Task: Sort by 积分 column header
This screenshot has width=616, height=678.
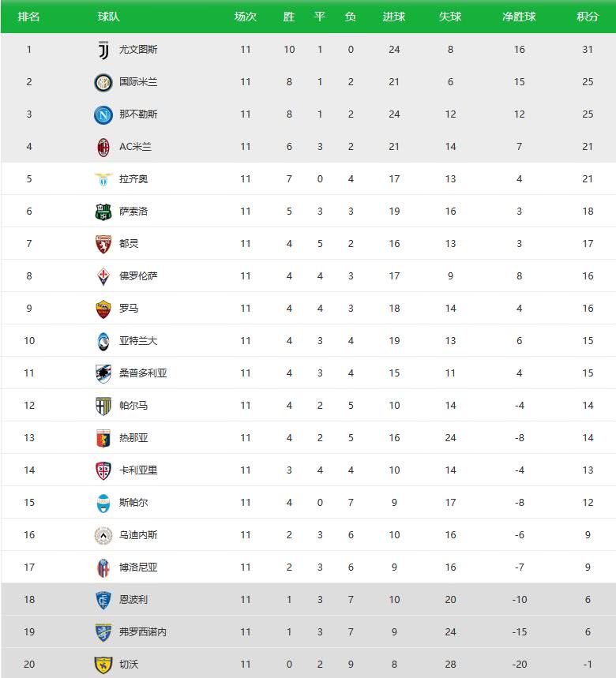Action: [x=588, y=17]
